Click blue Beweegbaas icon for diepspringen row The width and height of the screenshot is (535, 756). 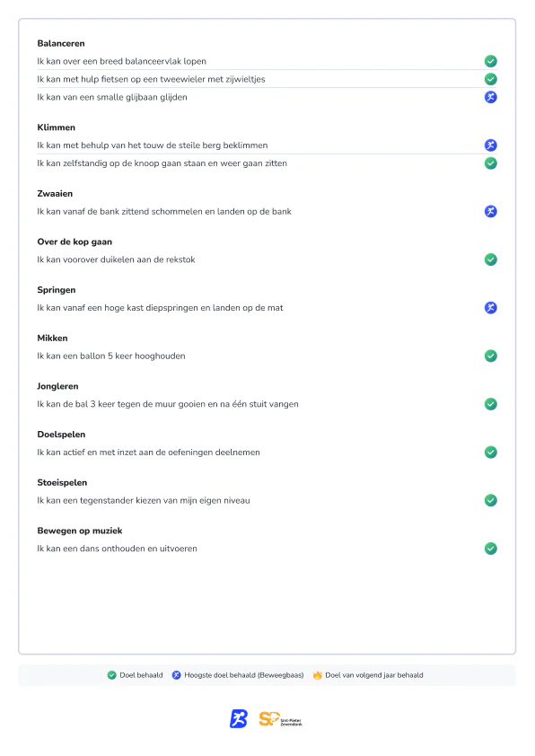491,308
